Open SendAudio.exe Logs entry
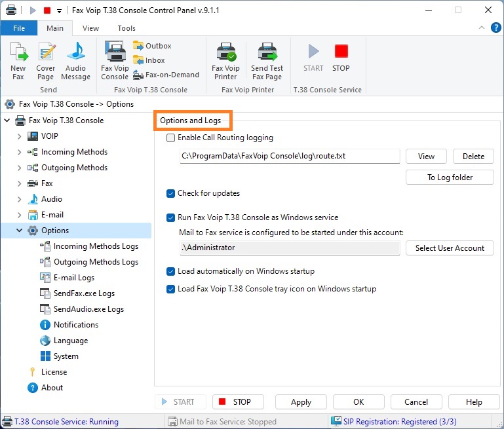Image resolution: width=504 pixels, height=429 pixels. coord(82,309)
